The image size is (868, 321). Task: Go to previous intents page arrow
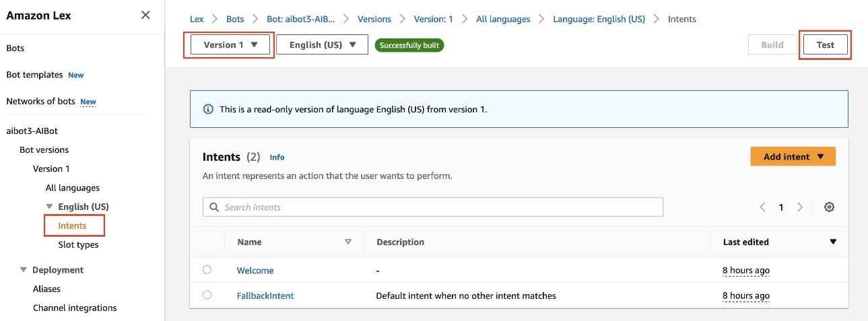(762, 207)
